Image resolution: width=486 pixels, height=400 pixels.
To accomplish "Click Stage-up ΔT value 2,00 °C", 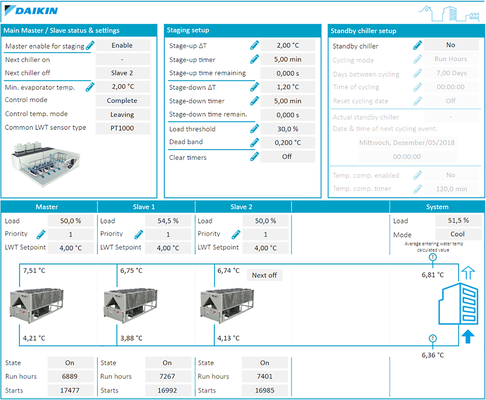I will pos(288,45).
